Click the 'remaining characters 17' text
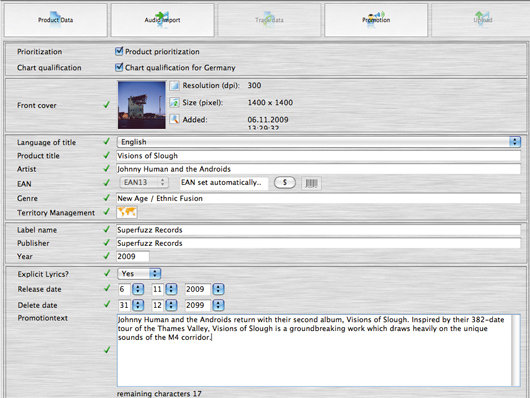 pyautogui.click(x=159, y=394)
